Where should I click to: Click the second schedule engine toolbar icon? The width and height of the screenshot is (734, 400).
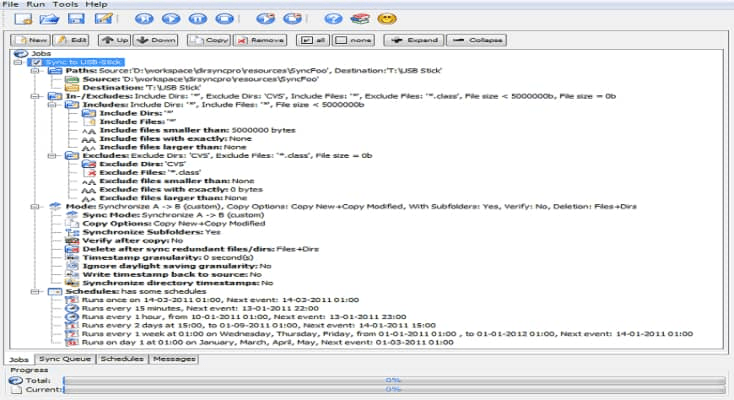click(x=293, y=19)
